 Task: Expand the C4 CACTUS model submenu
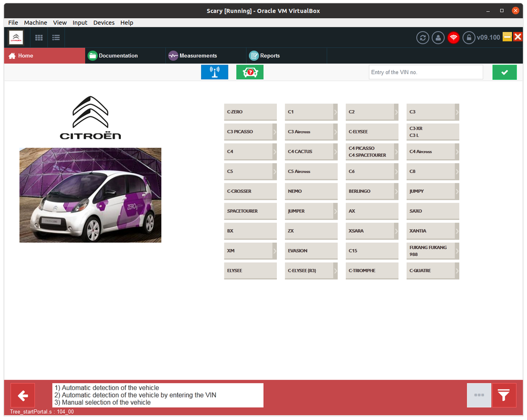pyautogui.click(x=335, y=151)
